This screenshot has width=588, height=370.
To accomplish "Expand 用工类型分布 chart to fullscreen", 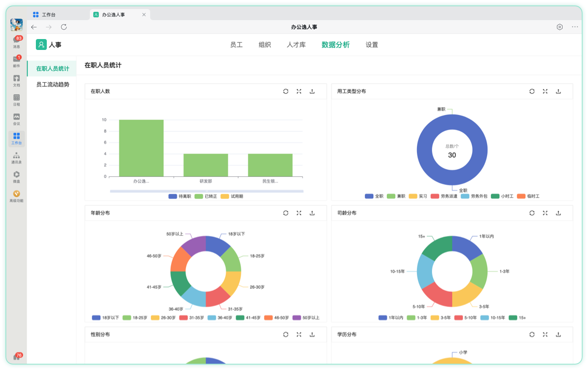I will click(545, 91).
